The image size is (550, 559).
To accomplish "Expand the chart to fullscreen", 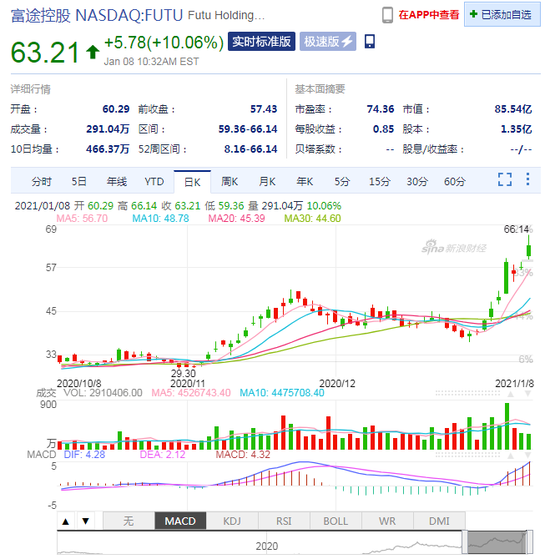I will click(505, 179).
